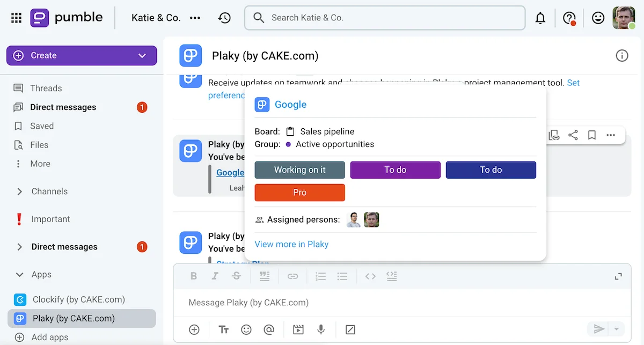Expand the Direct messages section chevron

[x=20, y=247]
